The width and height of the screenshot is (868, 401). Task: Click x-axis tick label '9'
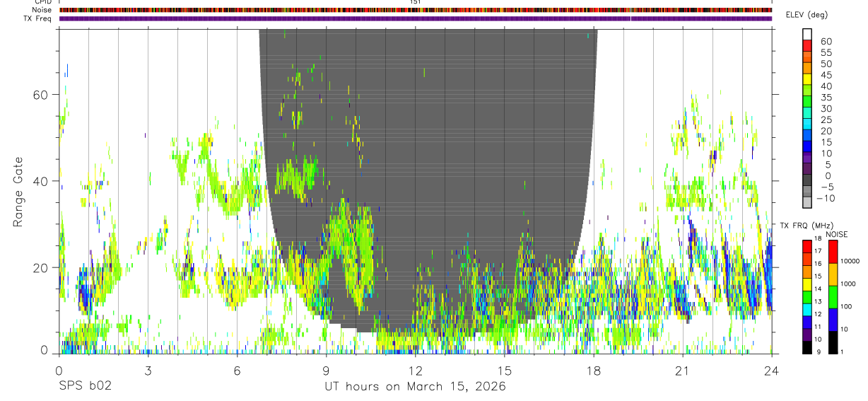(326, 371)
